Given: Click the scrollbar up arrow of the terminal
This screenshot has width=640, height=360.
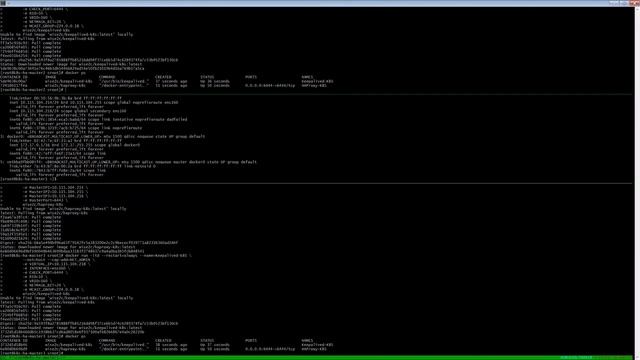Looking at the screenshot, I should point(637,9).
